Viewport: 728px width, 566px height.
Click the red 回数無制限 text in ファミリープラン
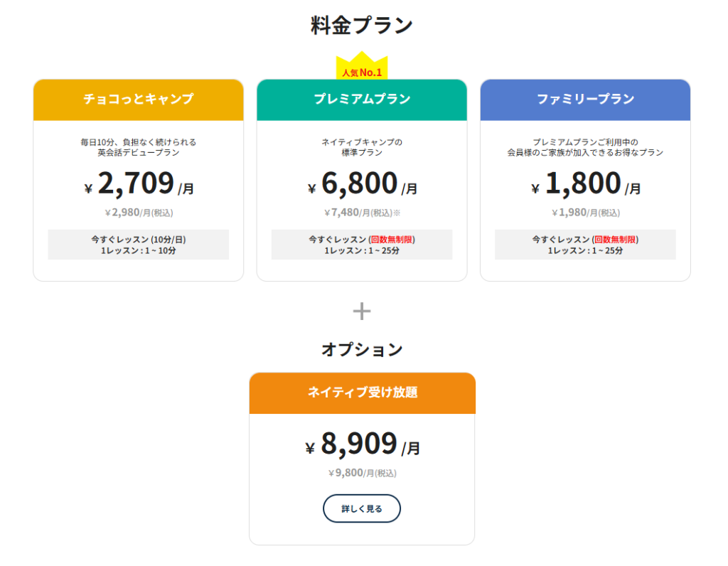(x=616, y=240)
